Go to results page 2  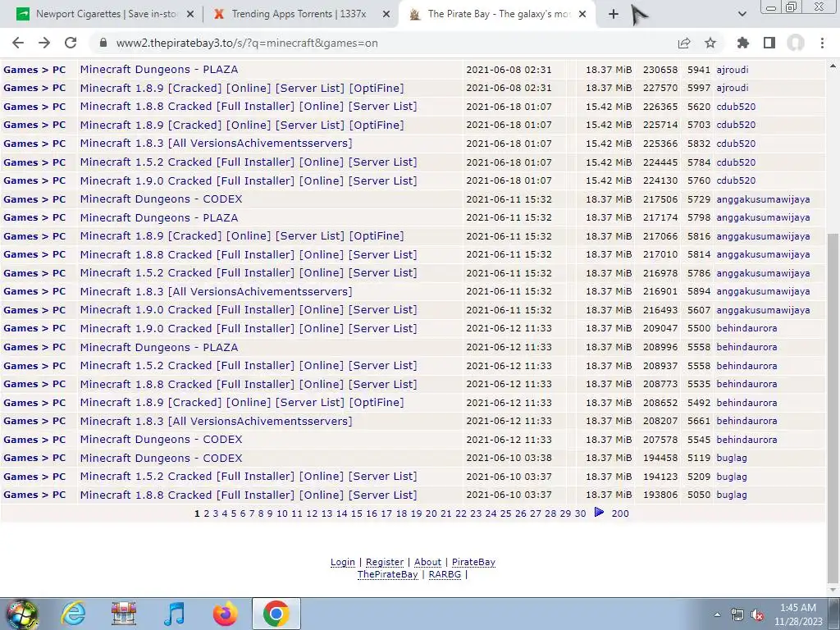[206, 514]
